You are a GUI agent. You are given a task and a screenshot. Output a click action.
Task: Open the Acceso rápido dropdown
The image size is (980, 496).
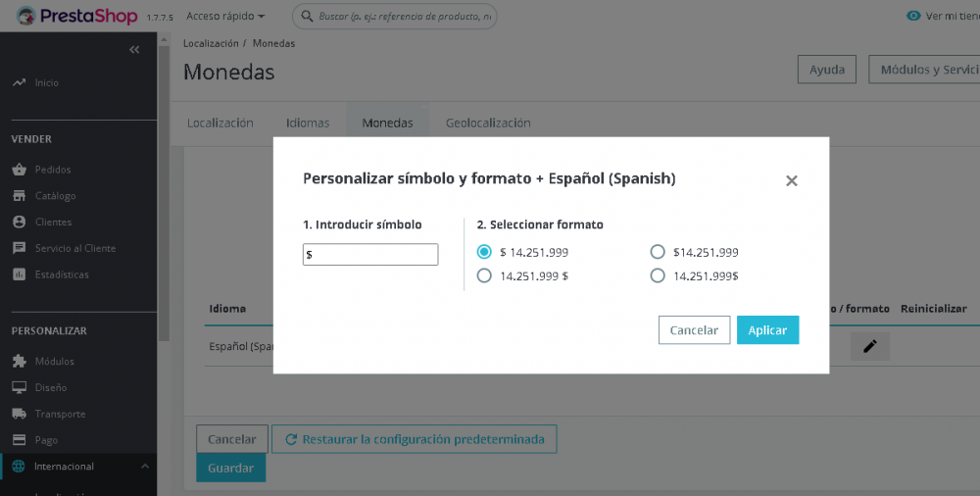coord(225,17)
